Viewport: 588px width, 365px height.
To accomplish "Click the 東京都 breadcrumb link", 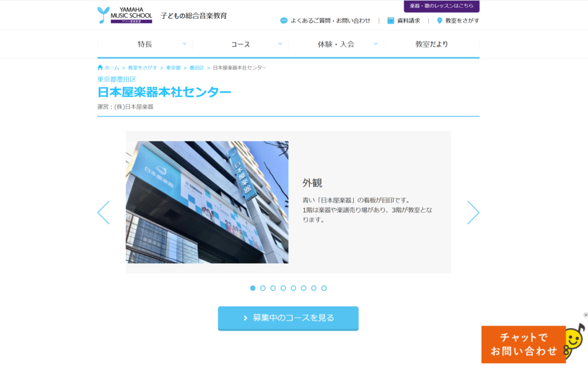I will (x=173, y=68).
